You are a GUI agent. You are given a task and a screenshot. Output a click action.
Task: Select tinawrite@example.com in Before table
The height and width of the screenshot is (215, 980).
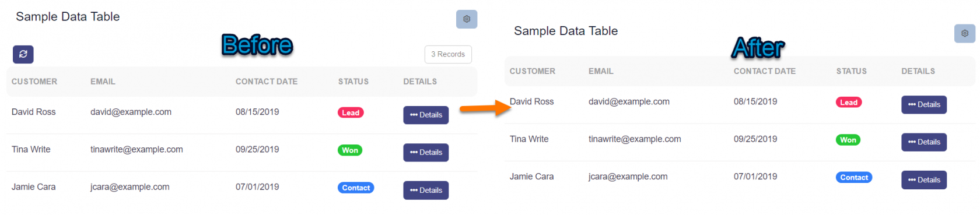point(136,149)
